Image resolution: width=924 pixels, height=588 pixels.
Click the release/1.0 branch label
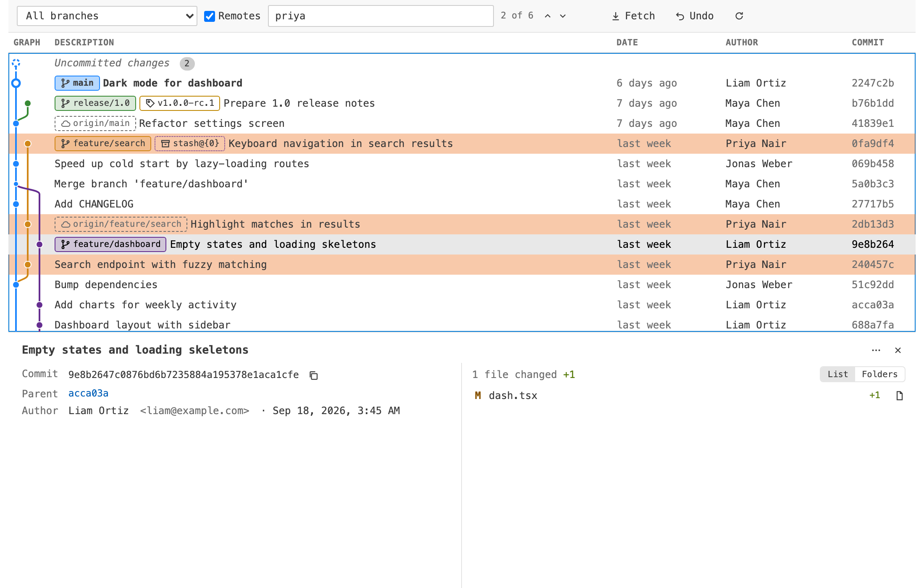click(x=95, y=103)
